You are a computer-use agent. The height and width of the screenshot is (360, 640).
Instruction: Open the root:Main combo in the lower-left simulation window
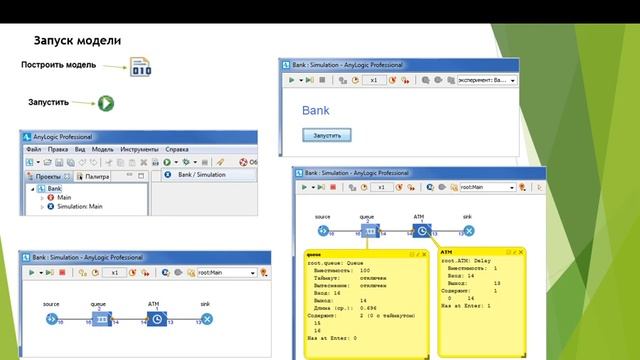pos(227,273)
